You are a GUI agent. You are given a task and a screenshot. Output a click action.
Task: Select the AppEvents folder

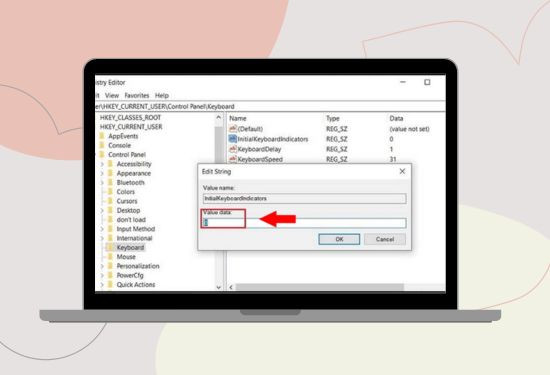(123, 136)
